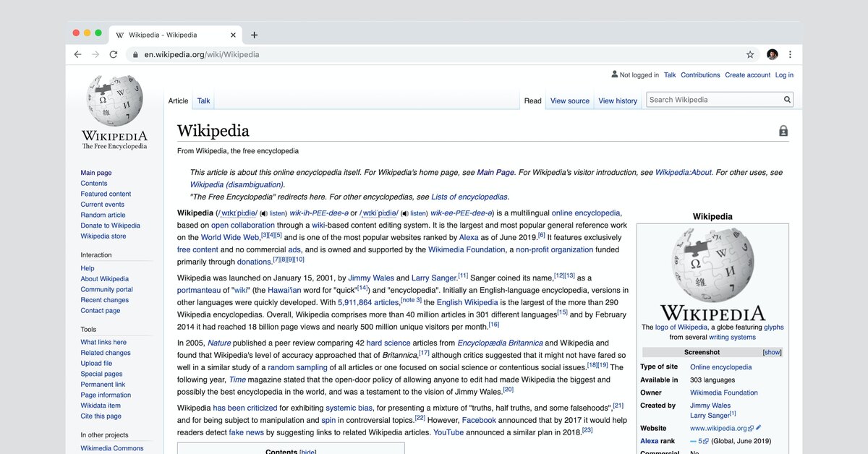Click the macOS yellow minimize button
This screenshot has width=868, height=454.
(x=88, y=33)
